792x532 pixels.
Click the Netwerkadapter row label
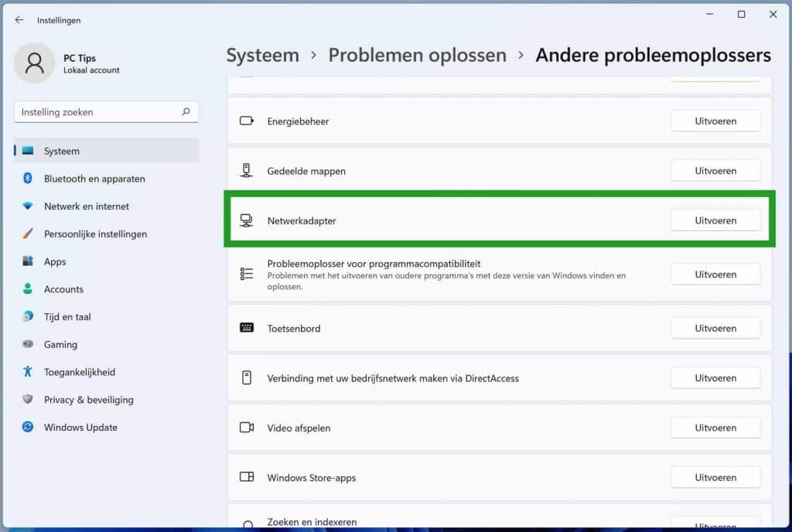[302, 220]
